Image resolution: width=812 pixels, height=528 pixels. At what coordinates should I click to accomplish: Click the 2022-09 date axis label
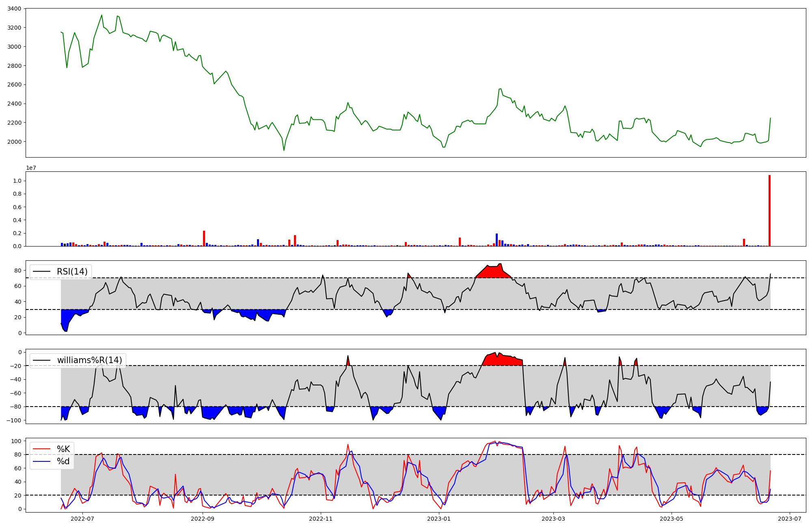click(x=202, y=519)
